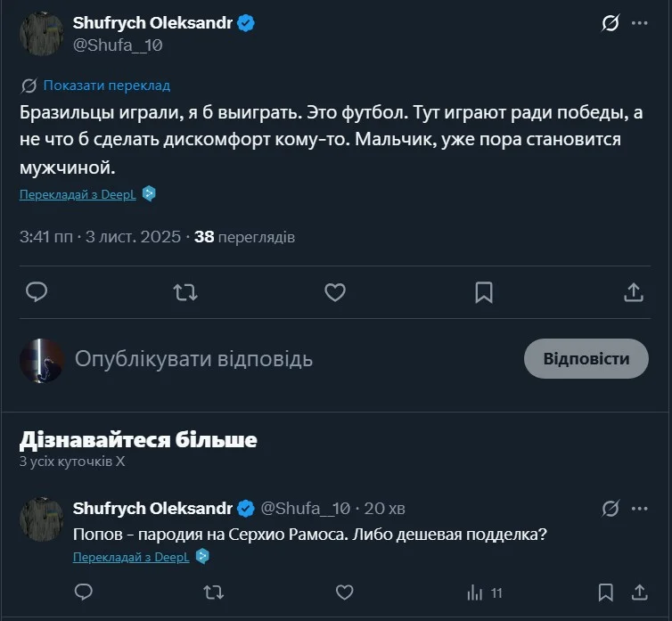Click the reply icon under the main post

37,291
